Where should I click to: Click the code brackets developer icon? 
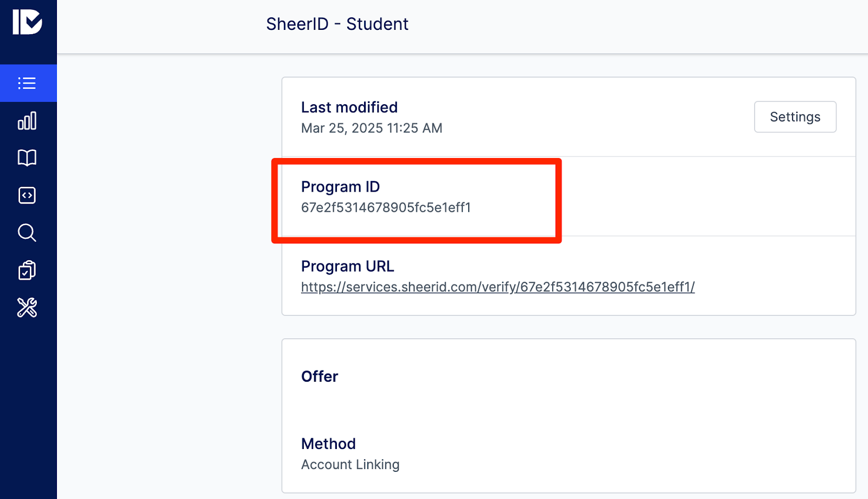click(x=27, y=195)
